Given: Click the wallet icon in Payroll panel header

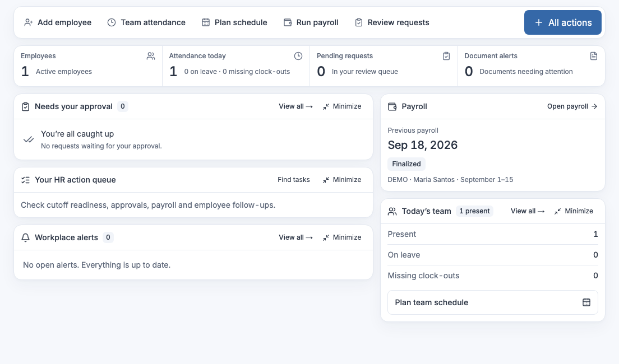Looking at the screenshot, I should [392, 106].
